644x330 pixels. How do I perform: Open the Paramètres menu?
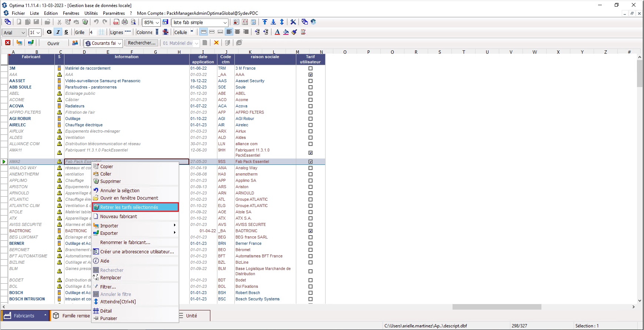(x=114, y=13)
